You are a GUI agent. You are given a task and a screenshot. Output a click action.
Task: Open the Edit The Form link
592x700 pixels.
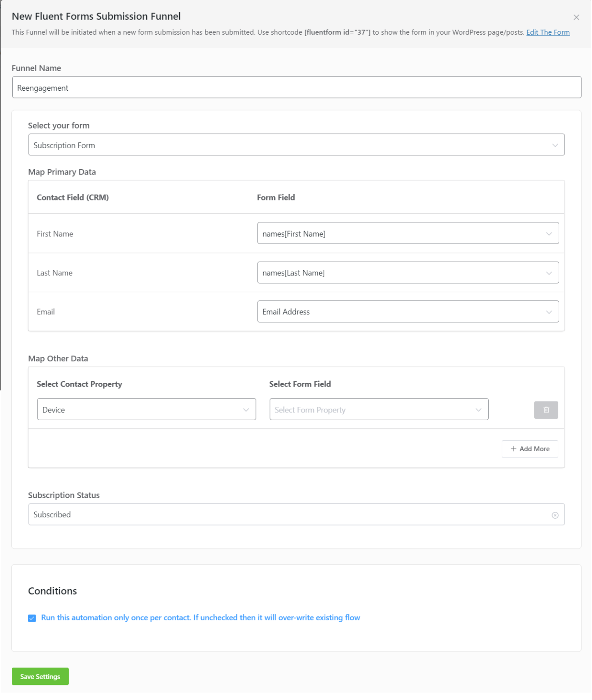(x=548, y=32)
